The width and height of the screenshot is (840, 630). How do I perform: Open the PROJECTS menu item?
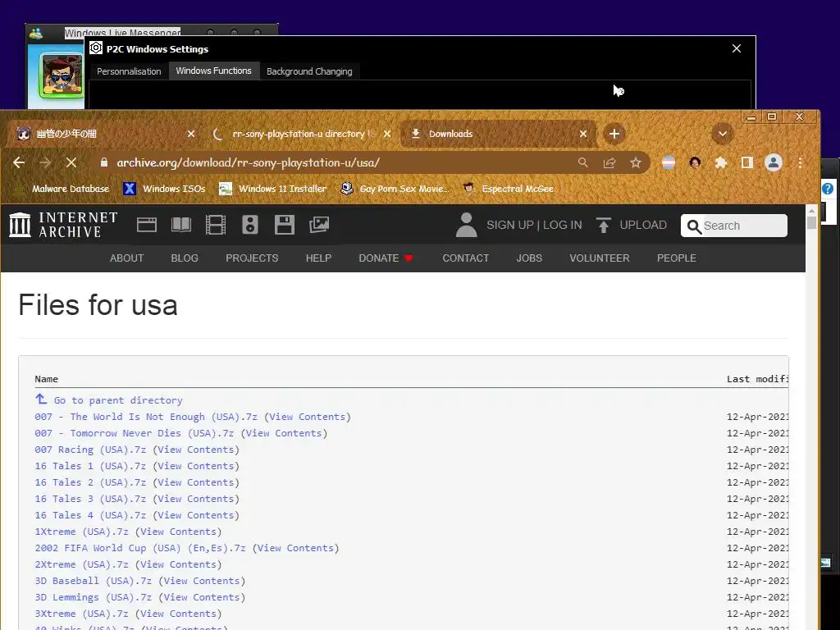click(x=252, y=258)
